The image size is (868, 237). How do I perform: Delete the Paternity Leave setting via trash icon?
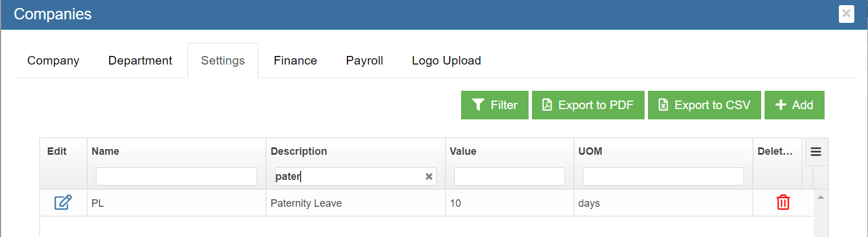click(782, 203)
